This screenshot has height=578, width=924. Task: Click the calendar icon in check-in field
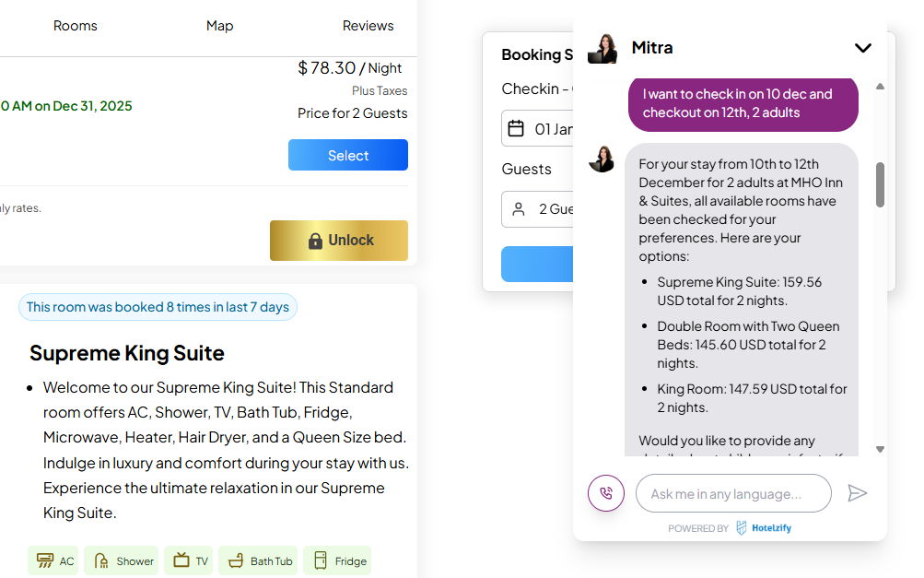tap(517, 128)
